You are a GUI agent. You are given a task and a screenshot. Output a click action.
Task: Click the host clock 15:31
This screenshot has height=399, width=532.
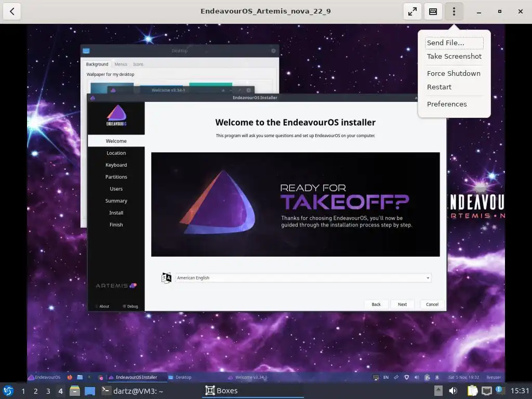[x=520, y=391]
